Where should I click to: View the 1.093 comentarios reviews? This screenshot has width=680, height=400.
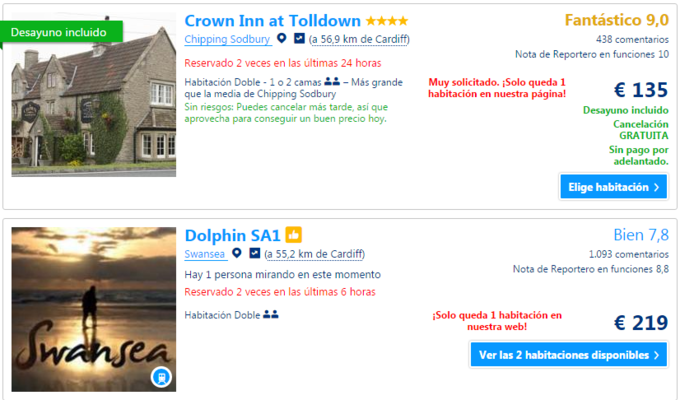[x=630, y=253]
